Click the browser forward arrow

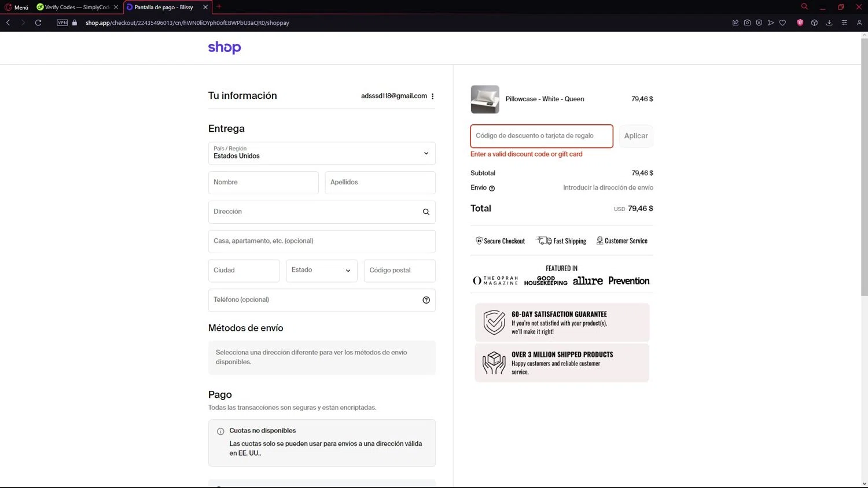tap(23, 23)
